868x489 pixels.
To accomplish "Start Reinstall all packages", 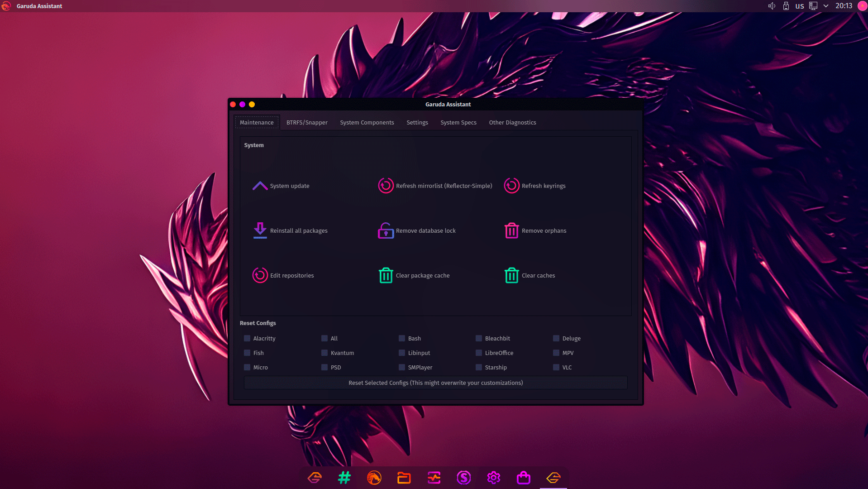I will pyautogui.click(x=290, y=230).
